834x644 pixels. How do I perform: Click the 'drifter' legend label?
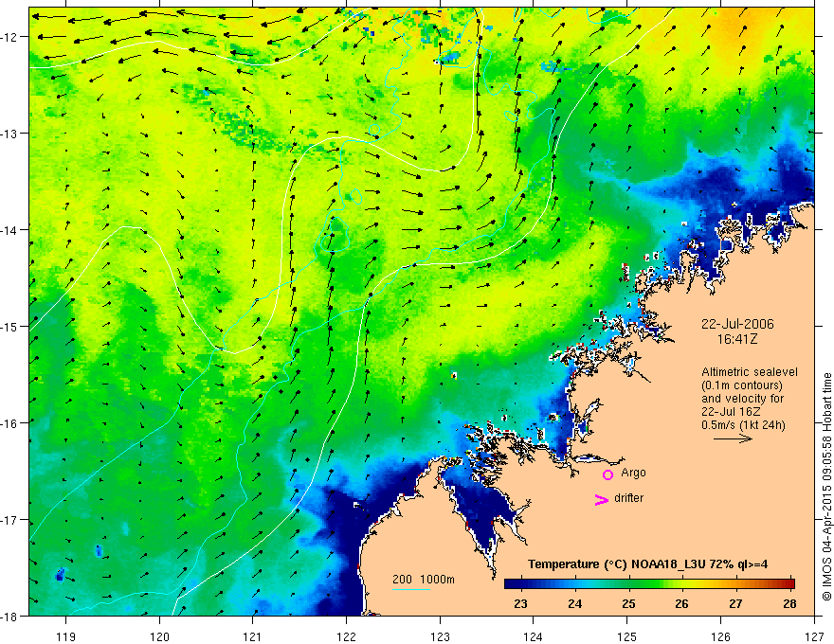(628, 498)
